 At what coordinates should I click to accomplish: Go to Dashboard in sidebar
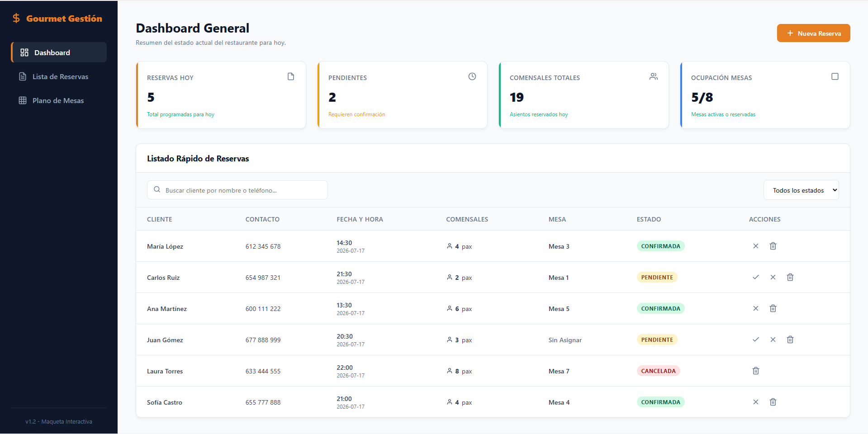(x=59, y=52)
